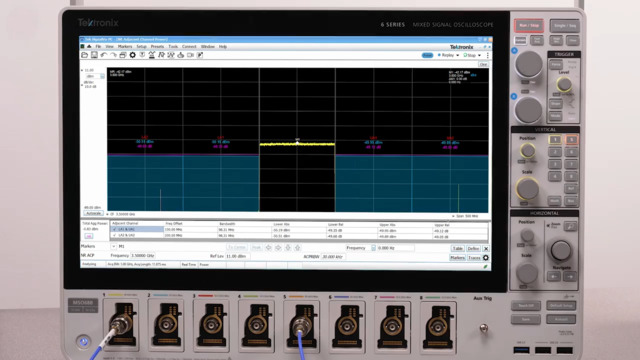Click the camera icon in toolbar
640x360 pixels.
coord(190,55)
